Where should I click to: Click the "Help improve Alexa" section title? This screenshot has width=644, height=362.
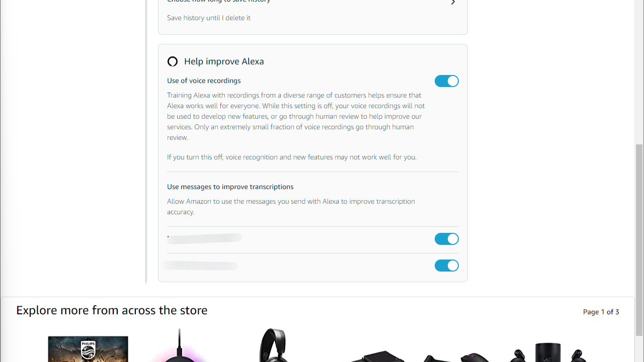point(224,61)
